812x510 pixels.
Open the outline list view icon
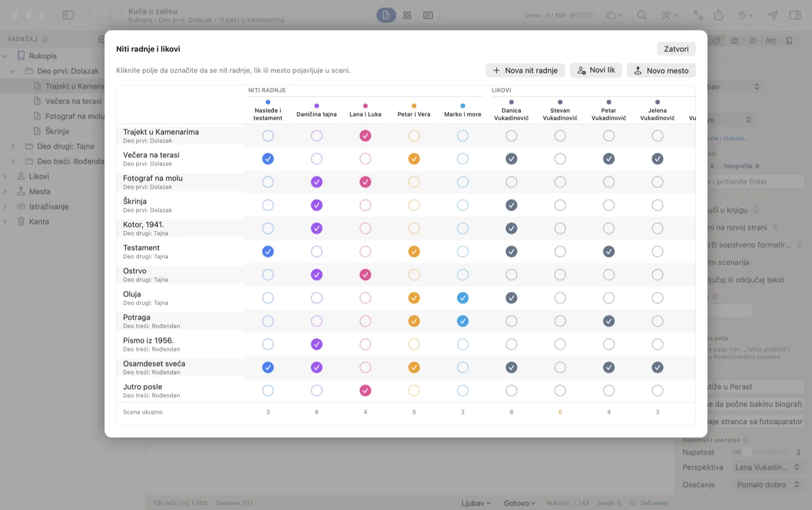tap(428, 15)
